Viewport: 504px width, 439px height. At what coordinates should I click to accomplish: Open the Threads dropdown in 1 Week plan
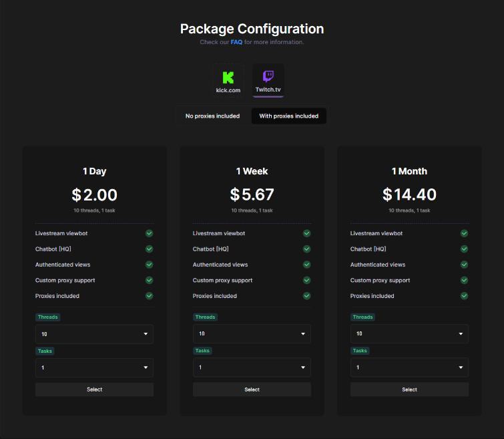(x=252, y=334)
